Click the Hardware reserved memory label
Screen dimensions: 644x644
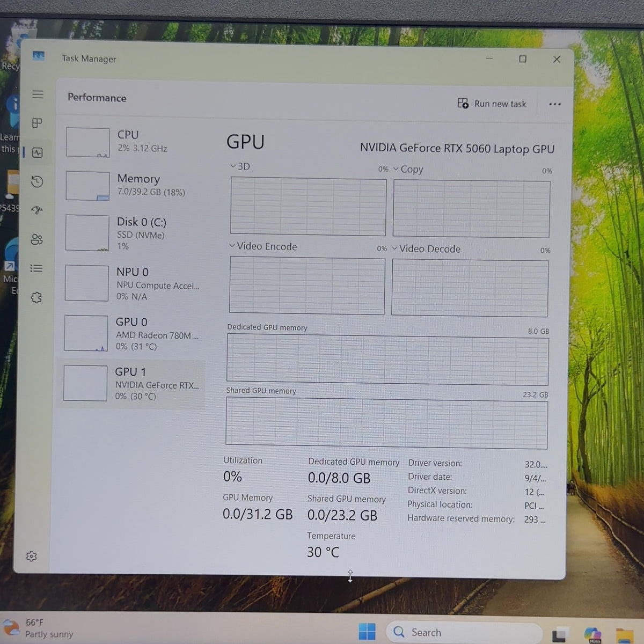[x=461, y=518]
